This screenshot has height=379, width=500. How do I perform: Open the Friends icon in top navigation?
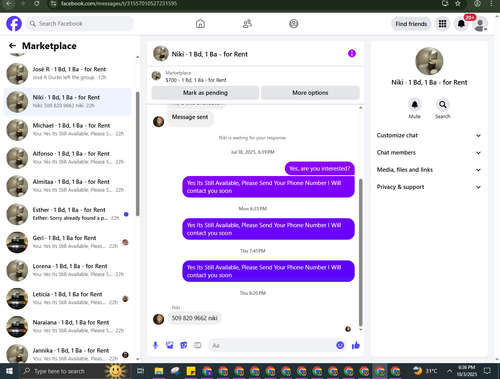click(247, 24)
